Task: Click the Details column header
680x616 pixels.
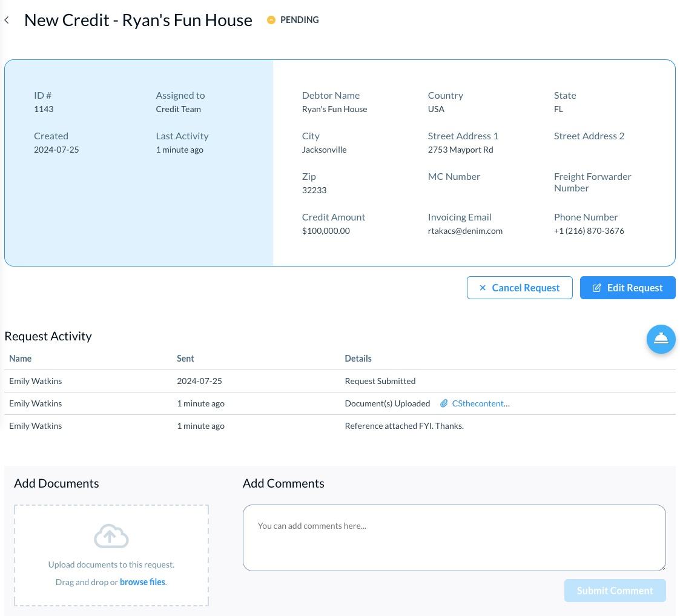Action: point(358,359)
